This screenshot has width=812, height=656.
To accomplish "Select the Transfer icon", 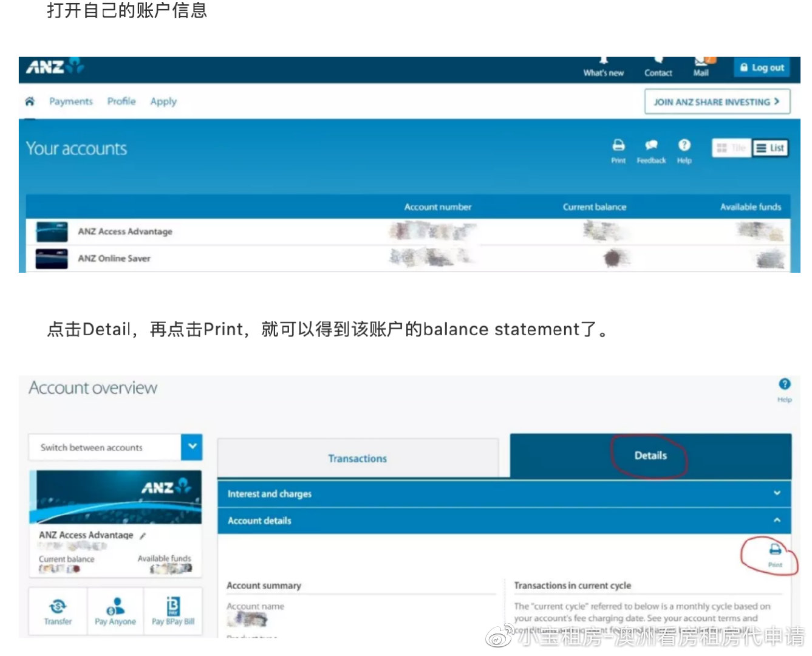I will pyautogui.click(x=58, y=612).
